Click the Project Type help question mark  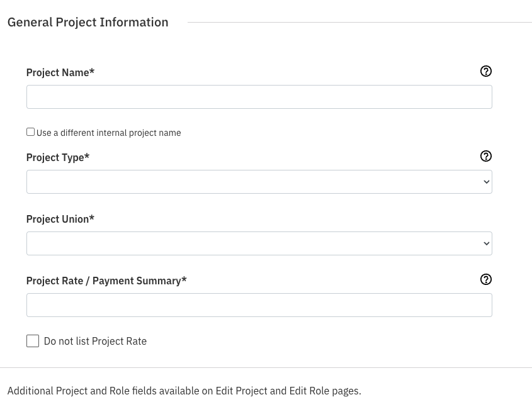tap(485, 156)
